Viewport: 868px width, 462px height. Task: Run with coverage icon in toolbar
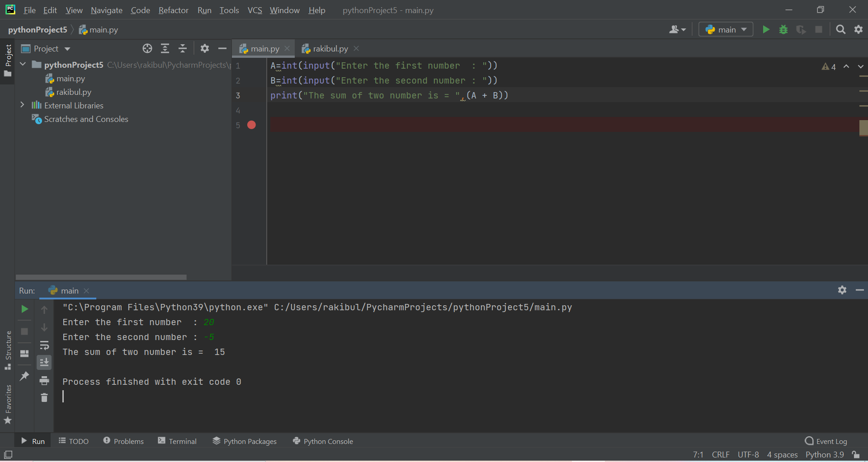pos(801,29)
